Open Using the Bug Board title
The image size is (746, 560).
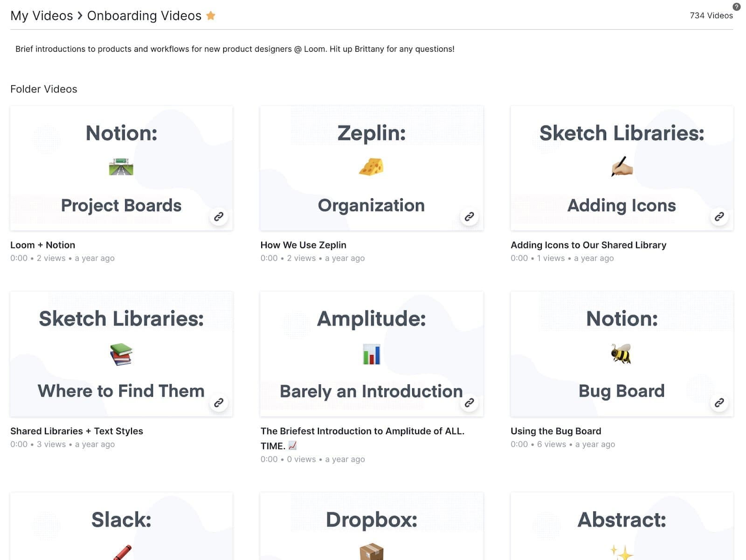pyautogui.click(x=556, y=431)
